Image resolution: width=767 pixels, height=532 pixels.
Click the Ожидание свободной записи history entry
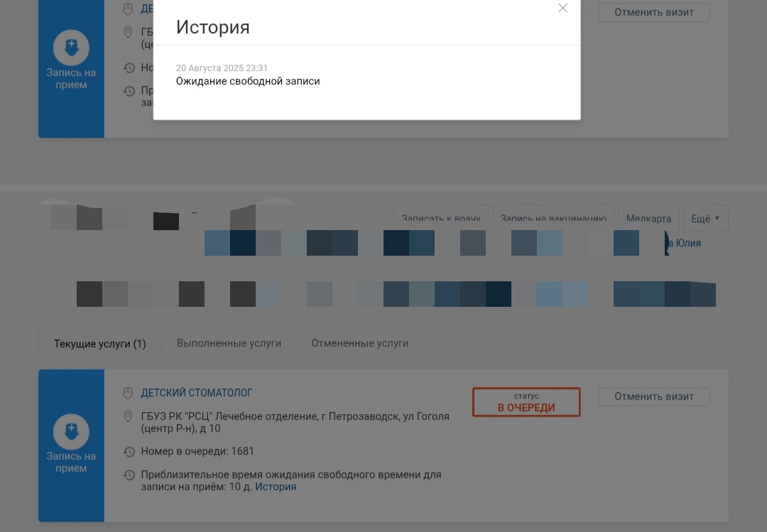(x=248, y=82)
